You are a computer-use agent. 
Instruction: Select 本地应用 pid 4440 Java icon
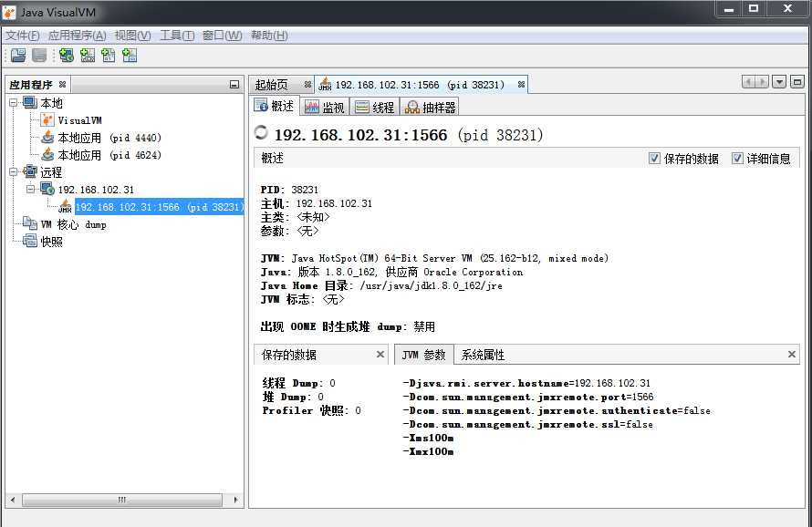[47, 138]
